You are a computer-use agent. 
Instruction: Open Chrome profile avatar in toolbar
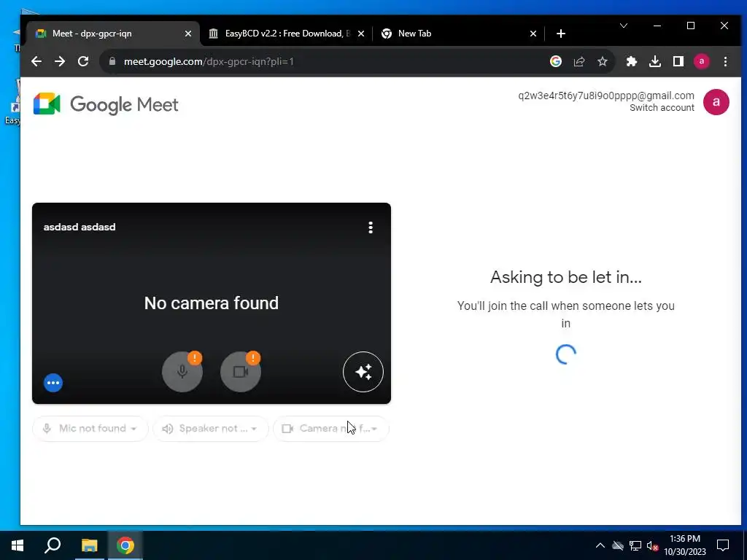[x=702, y=61]
